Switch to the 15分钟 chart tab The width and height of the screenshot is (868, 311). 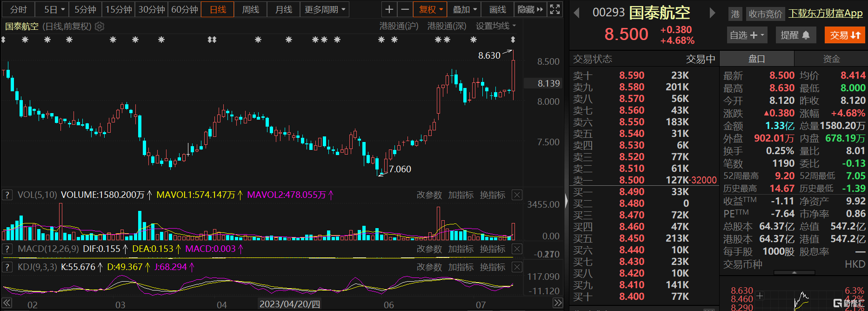pos(119,9)
